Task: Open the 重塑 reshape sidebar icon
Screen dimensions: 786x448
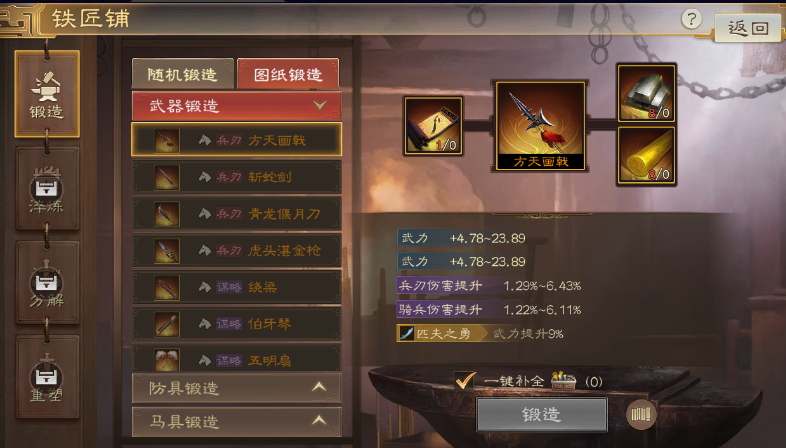Action: (x=47, y=376)
